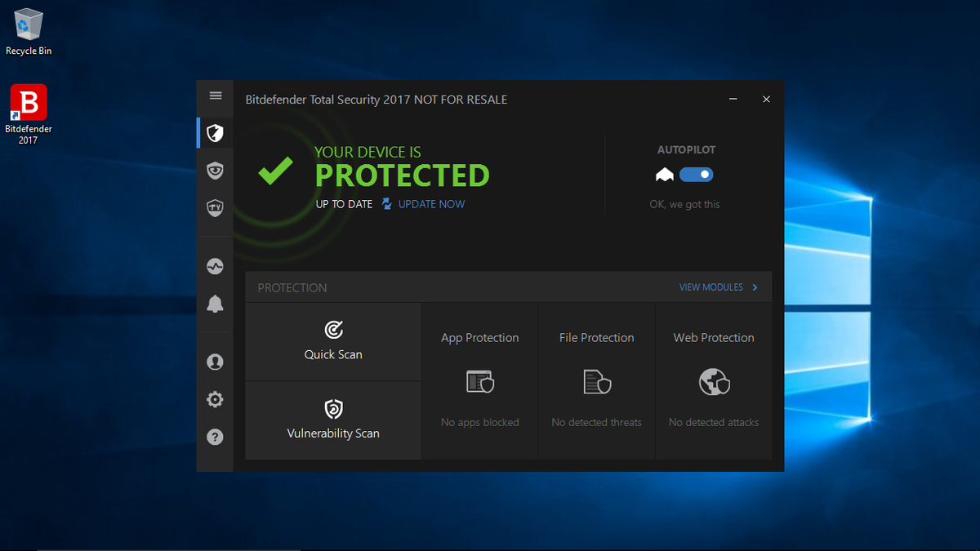The width and height of the screenshot is (980, 551).
Task: Open the Account profile icon
Action: click(x=215, y=362)
